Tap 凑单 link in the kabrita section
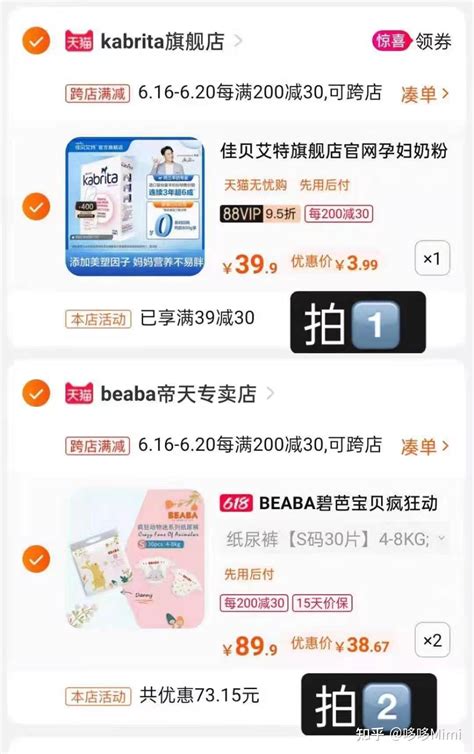Viewport: 474px width, 754px height. [424, 94]
